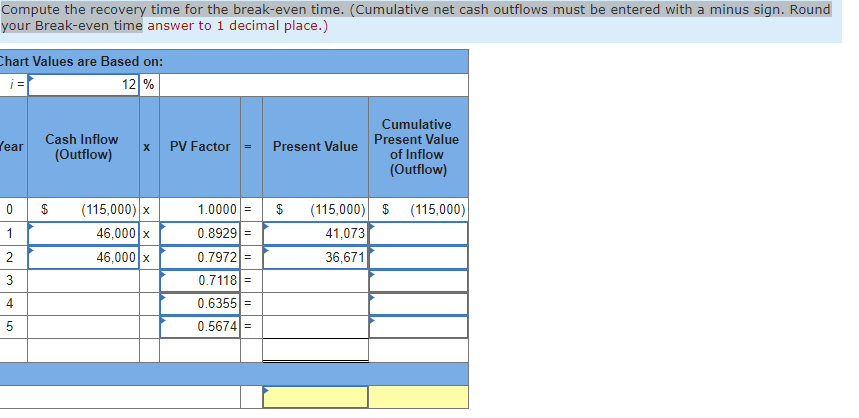Click Year 3 cumulative present value cell
The image size is (859, 418).
419,280
